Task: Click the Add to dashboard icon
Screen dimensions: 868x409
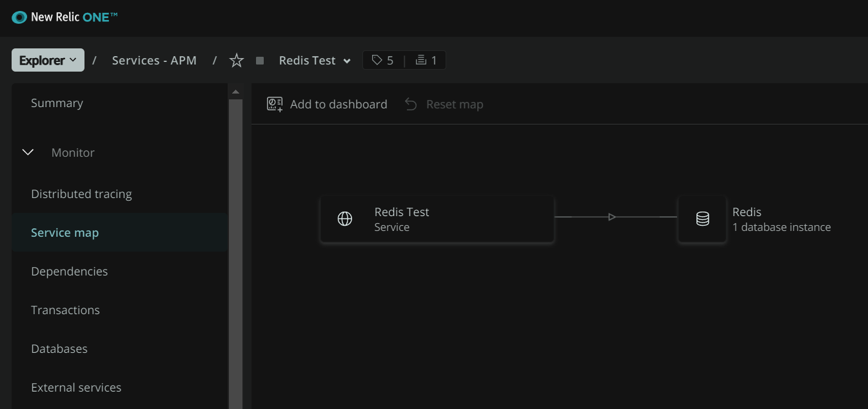Action: [x=275, y=105]
